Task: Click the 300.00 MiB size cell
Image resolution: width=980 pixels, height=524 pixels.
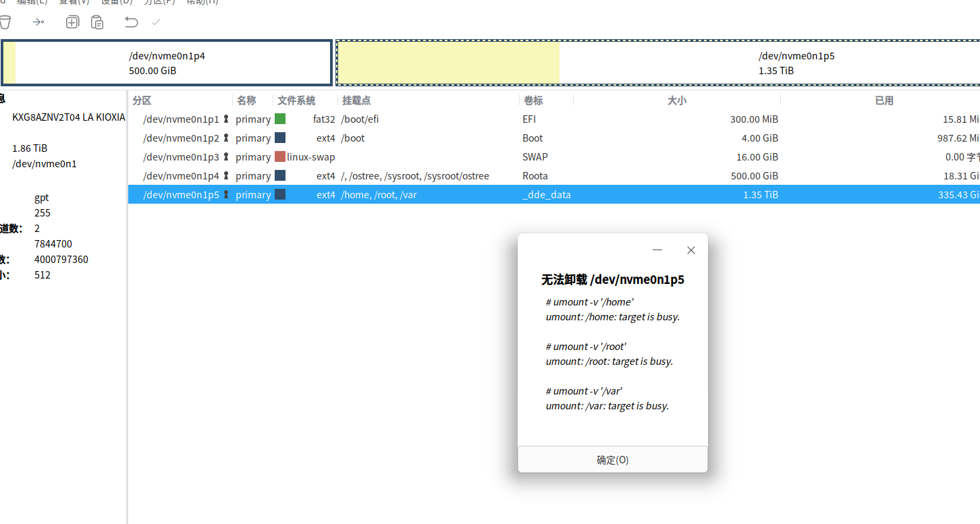Action: [754, 119]
